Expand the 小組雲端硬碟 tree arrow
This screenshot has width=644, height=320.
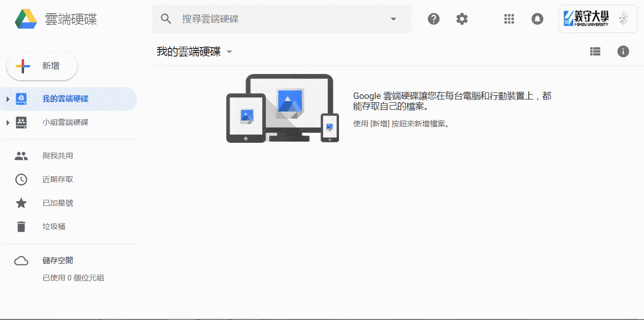8,123
